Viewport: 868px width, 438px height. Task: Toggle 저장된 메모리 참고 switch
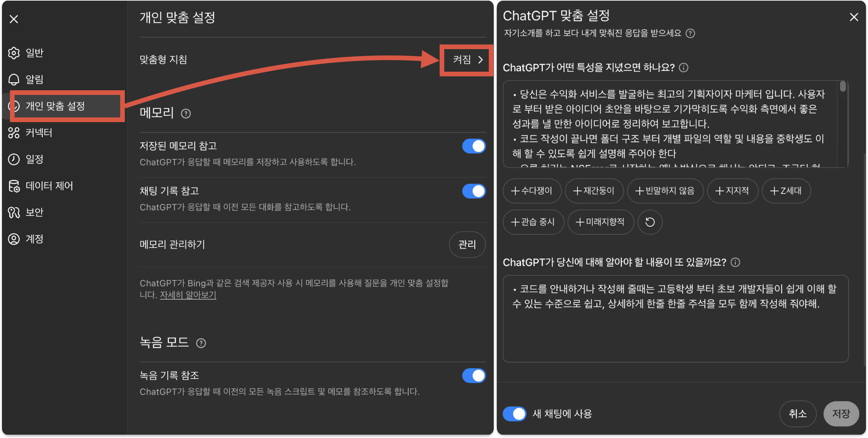click(474, 146)
